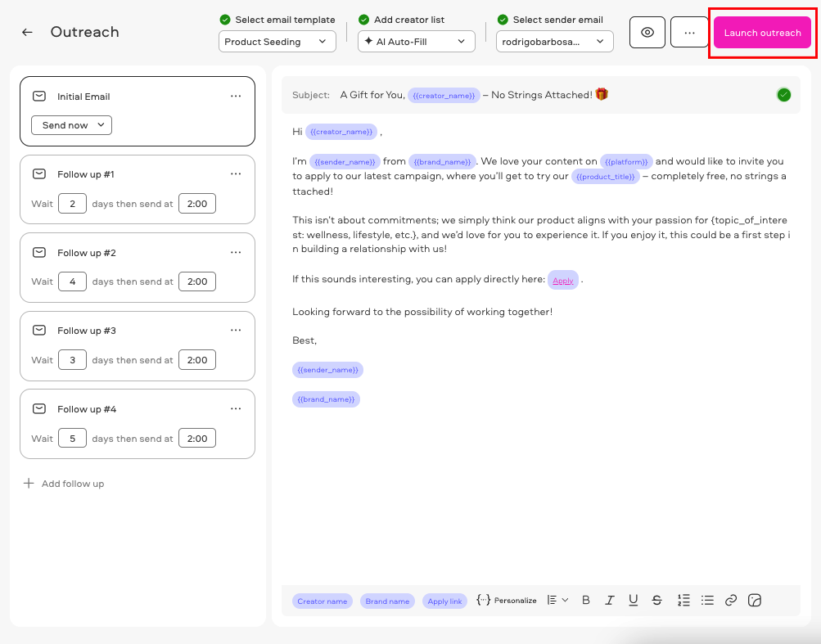Add a new follow up step

(64, 484)
